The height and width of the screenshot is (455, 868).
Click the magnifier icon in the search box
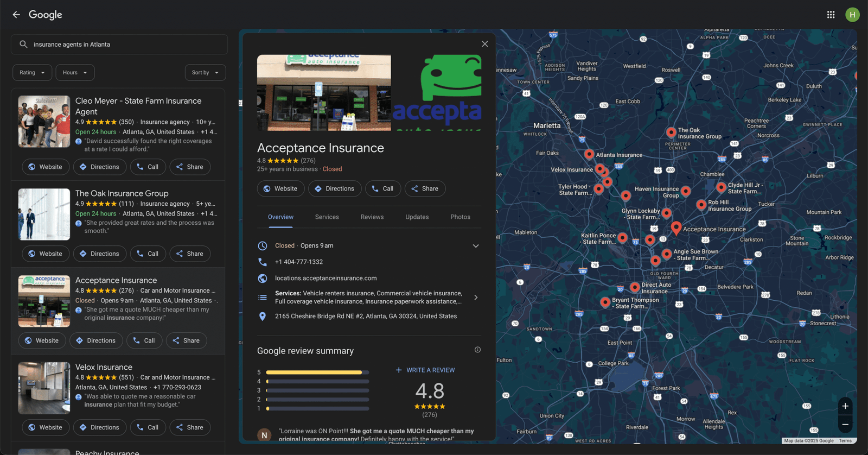tap(23, 45)
